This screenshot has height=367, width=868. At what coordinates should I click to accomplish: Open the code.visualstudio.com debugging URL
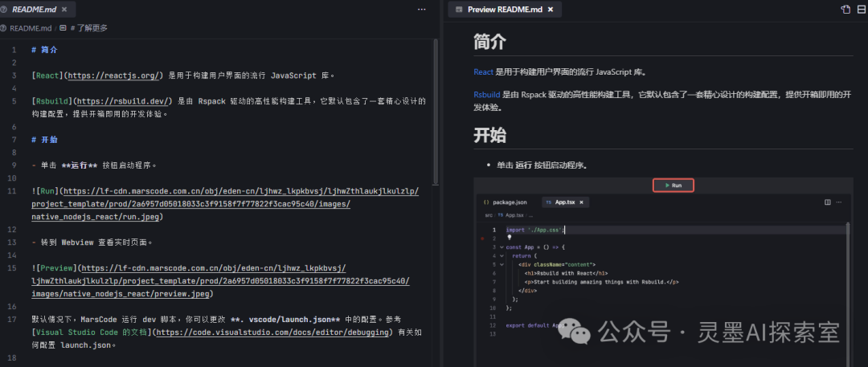[272, 332]
